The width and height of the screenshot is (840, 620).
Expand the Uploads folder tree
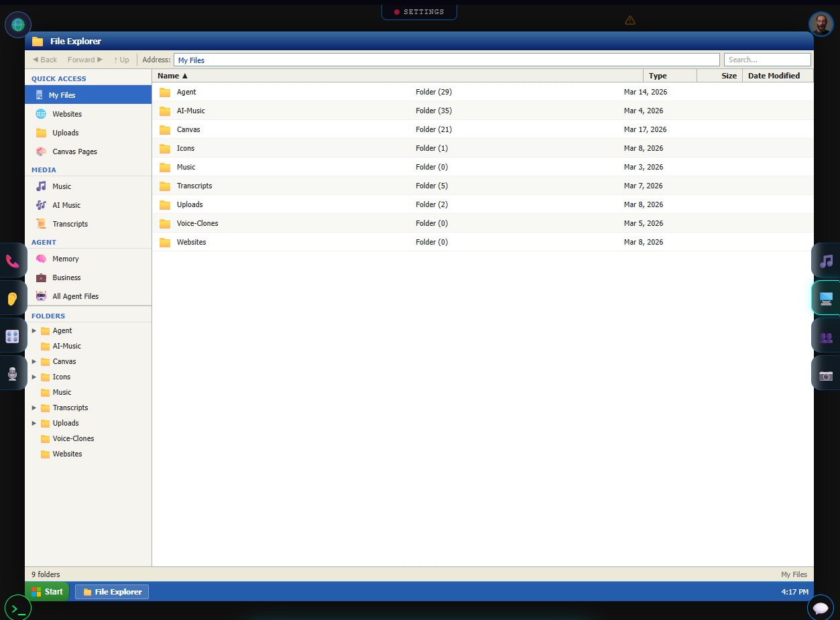(x=34, y=423)
